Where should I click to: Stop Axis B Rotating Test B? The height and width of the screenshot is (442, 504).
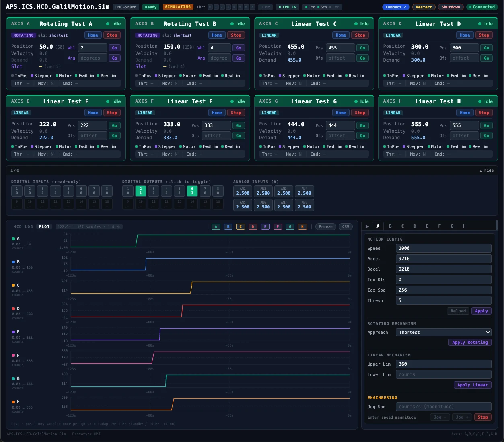click(x=236, y=35)
